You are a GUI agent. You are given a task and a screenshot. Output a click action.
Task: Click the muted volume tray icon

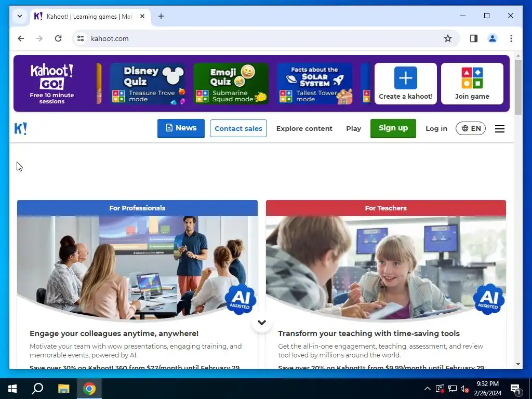[x=465, y=389]
